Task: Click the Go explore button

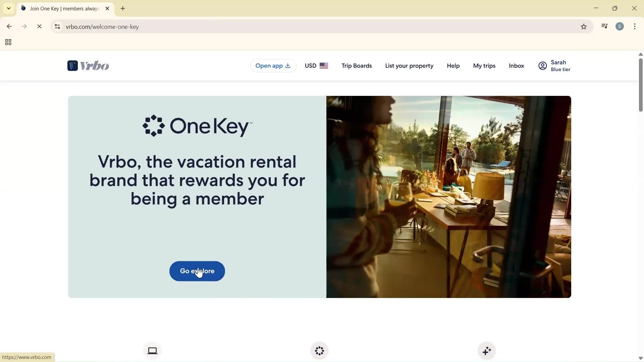Action: [x=197, y=271]
